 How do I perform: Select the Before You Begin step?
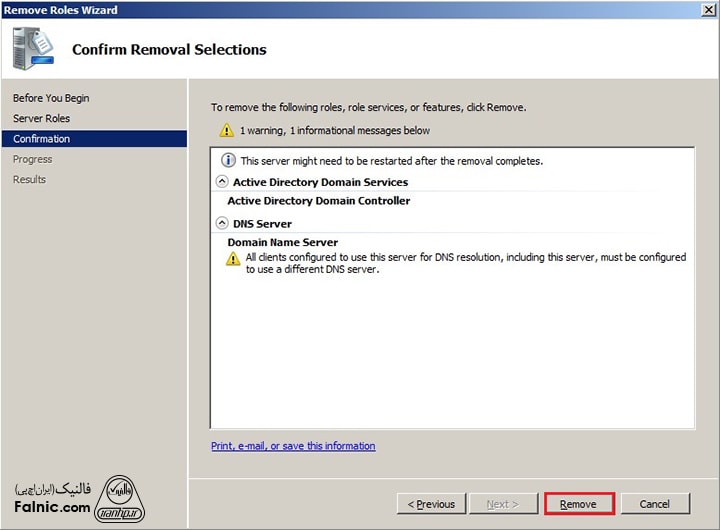point(51,98)
